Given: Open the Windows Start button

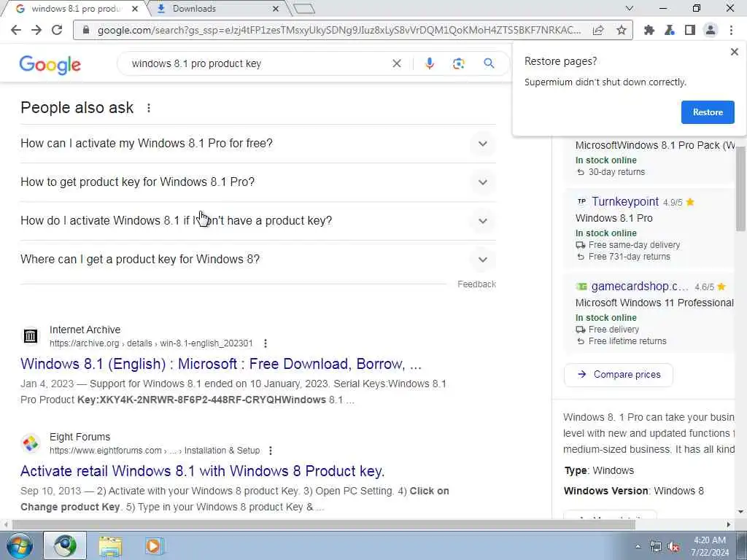Looking at the screenshot, I should 20,545.
